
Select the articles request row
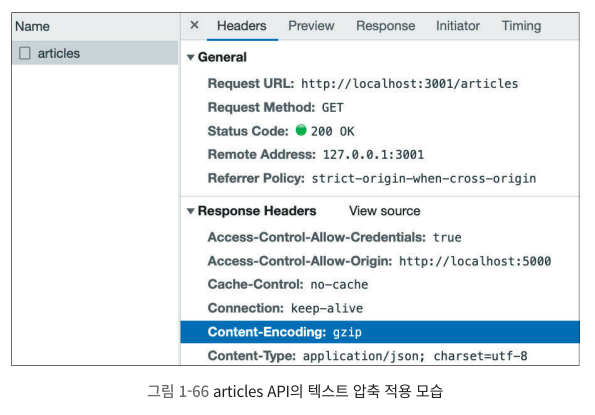(95, 53)
